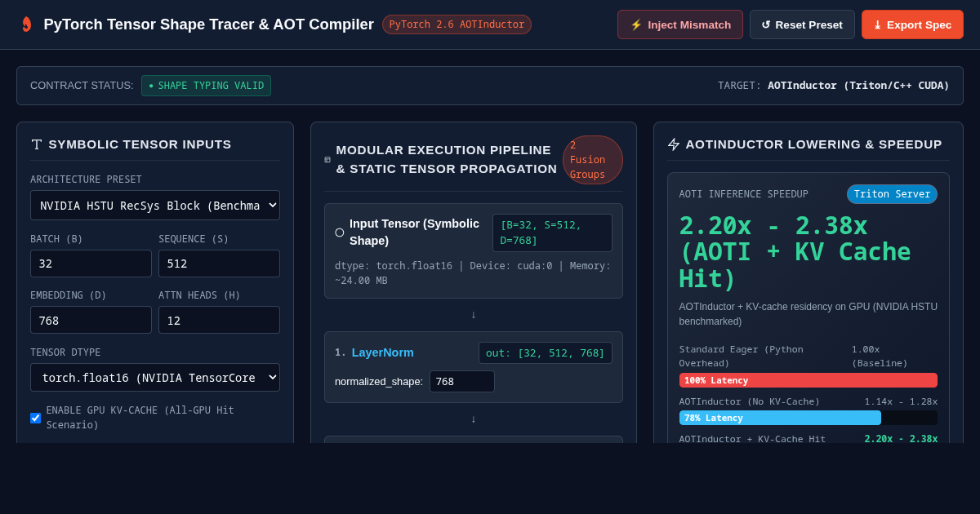
Task: Open the Tensor Dtype dropdown
Action: [x=155, y=378]
